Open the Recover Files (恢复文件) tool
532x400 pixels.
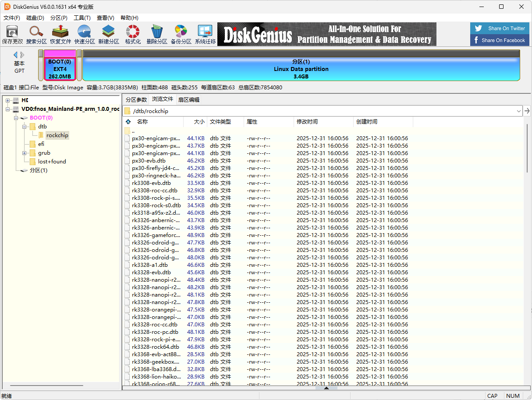(60, 34)
